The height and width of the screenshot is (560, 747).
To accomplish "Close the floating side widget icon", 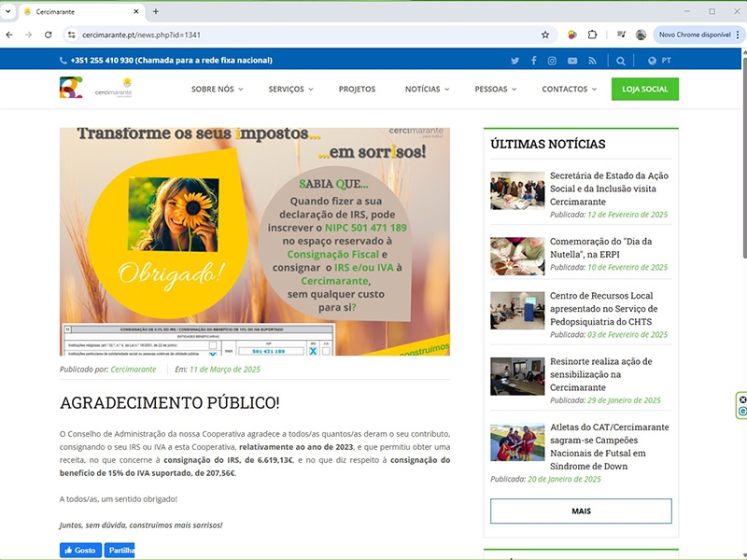I will [742, 399].
